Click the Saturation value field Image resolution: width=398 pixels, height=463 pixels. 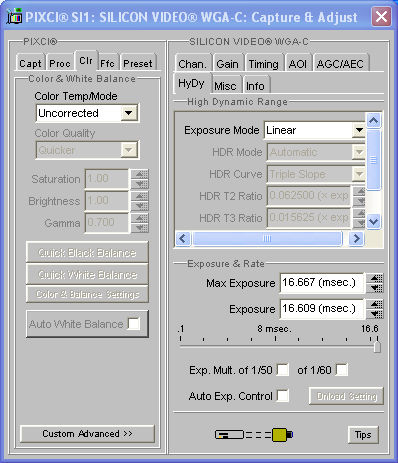click(x=107, y=179)
